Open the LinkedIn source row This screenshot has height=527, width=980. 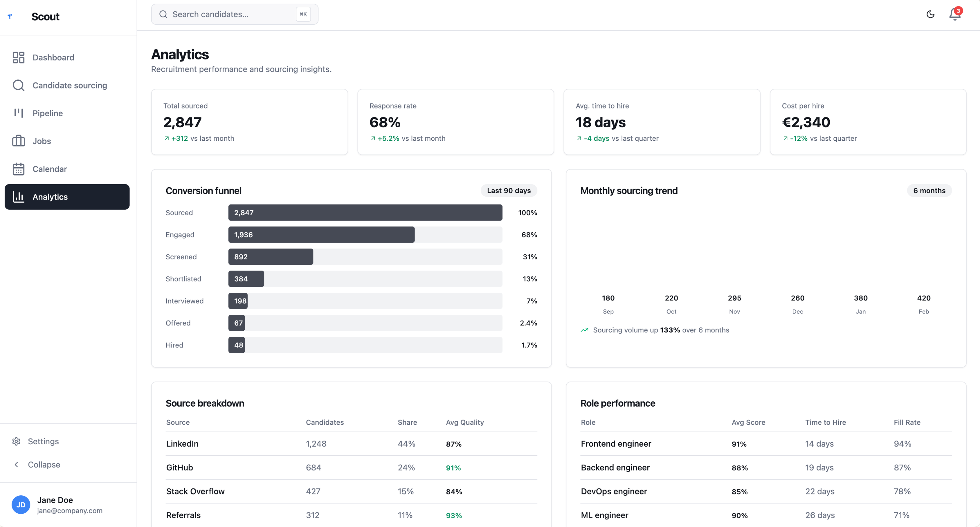182,444
